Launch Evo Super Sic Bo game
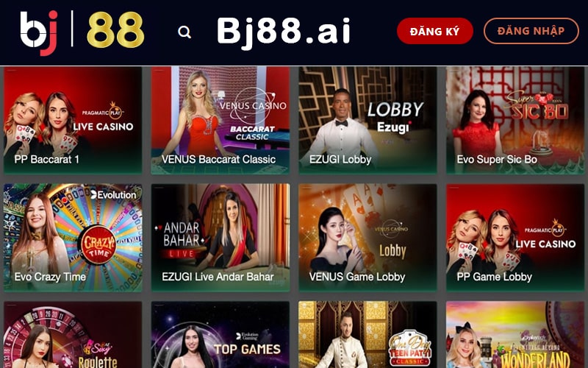This screenshot has width=588, height=368. [515, 120]
